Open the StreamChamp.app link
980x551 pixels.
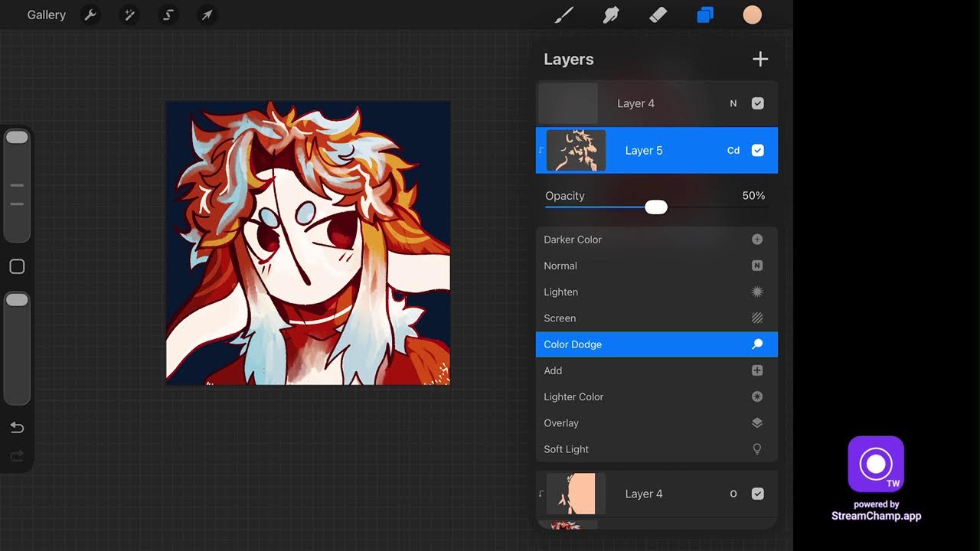click(x=877, y=516)
